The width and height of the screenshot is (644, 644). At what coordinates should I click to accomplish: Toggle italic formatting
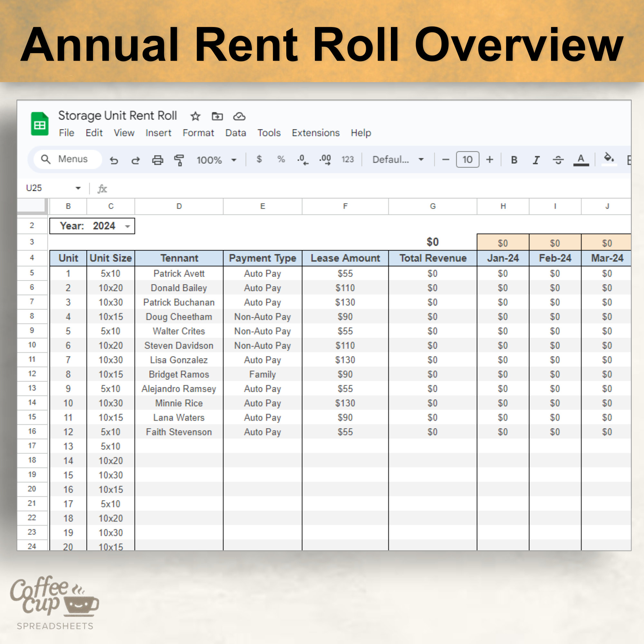[x=536, y=160]
